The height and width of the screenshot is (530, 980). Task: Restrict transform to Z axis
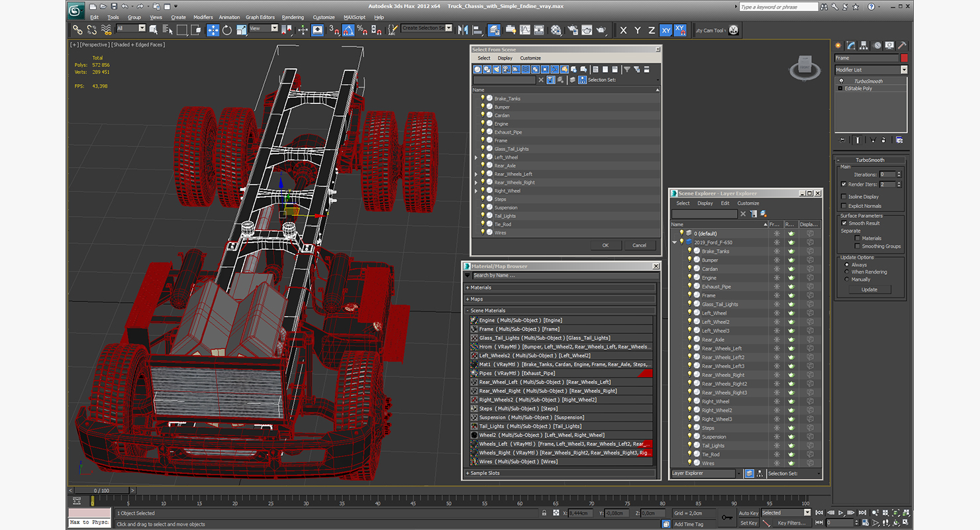point(652,30)
